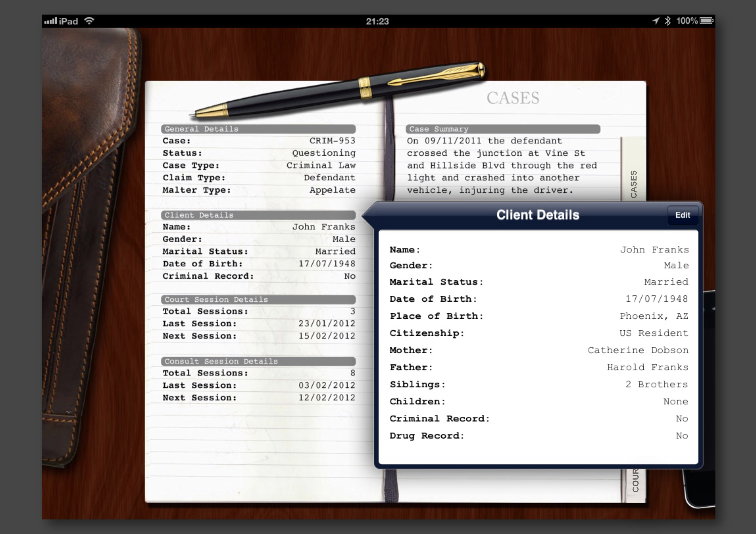Tap the battery indicator icon
The image size is (756, 534).
(x=706, y=21)
